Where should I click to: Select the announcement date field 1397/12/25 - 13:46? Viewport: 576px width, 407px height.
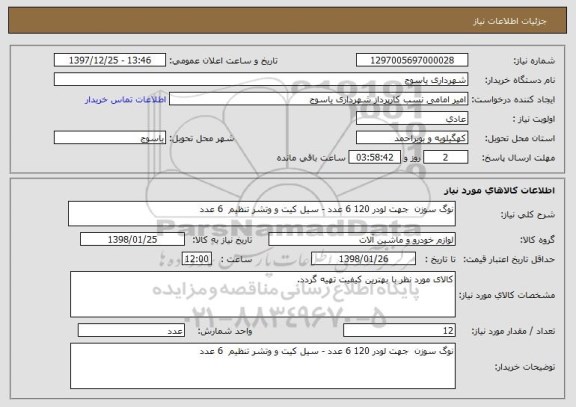[110, 60]
